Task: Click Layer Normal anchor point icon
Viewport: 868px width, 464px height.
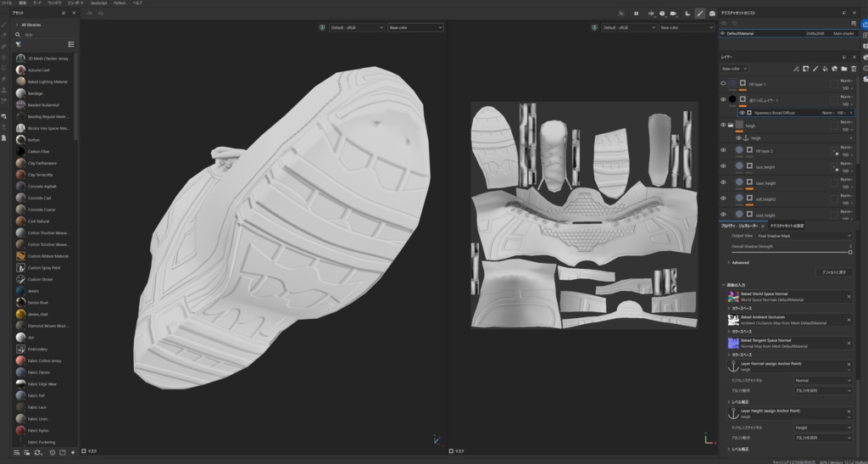Action: coord(733,366)
